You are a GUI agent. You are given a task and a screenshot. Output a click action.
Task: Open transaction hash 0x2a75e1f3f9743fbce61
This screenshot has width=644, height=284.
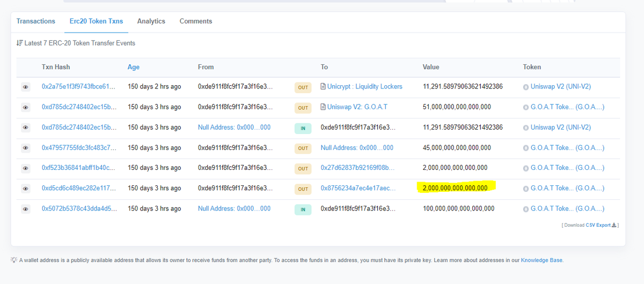point(78,86)
